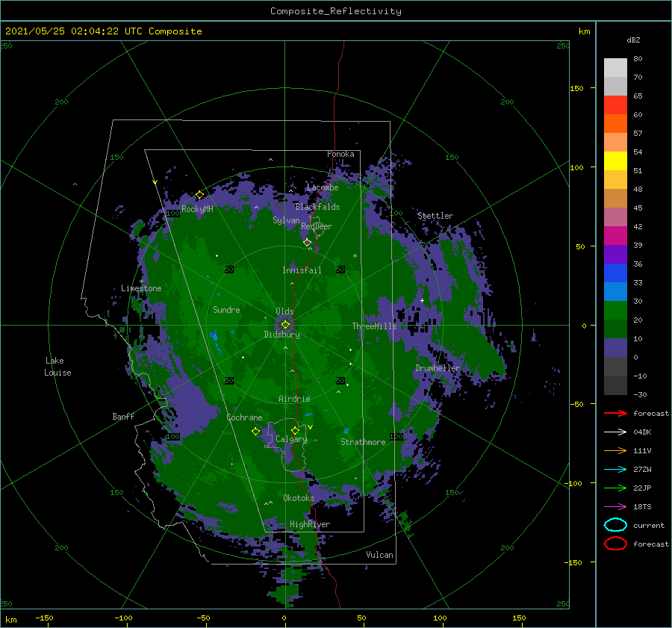Select the red 65-60 dBZ swatch
Image resolution: width=672 pixels, height=628 pixels.
pos(615,105)
